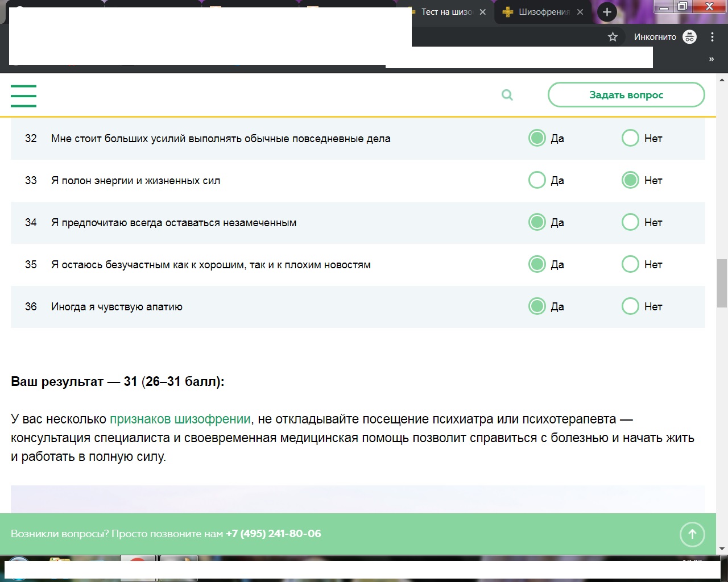Open a new browser tab
Image resolution: width=728 pixels, height=582 pixels.
coord(607,12)
